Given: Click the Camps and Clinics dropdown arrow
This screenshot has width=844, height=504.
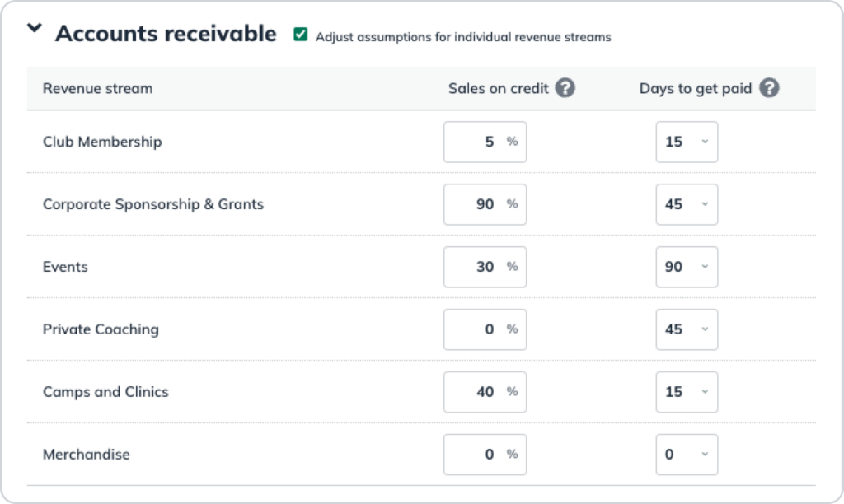Looking at the screenshot, I should pos(705,392).
